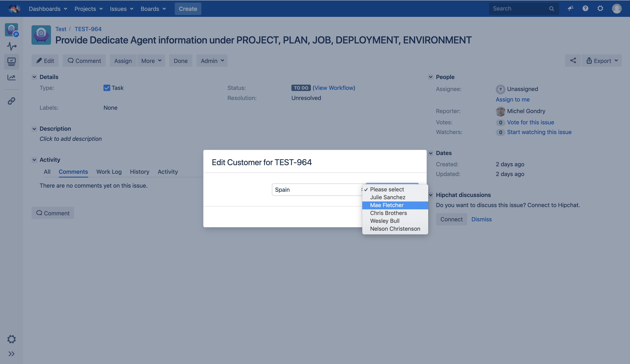Image resolution: width=630 pixels, height=364 pixels.
Task: Expand the sidebar with double chevron
Action: [11, 354]
